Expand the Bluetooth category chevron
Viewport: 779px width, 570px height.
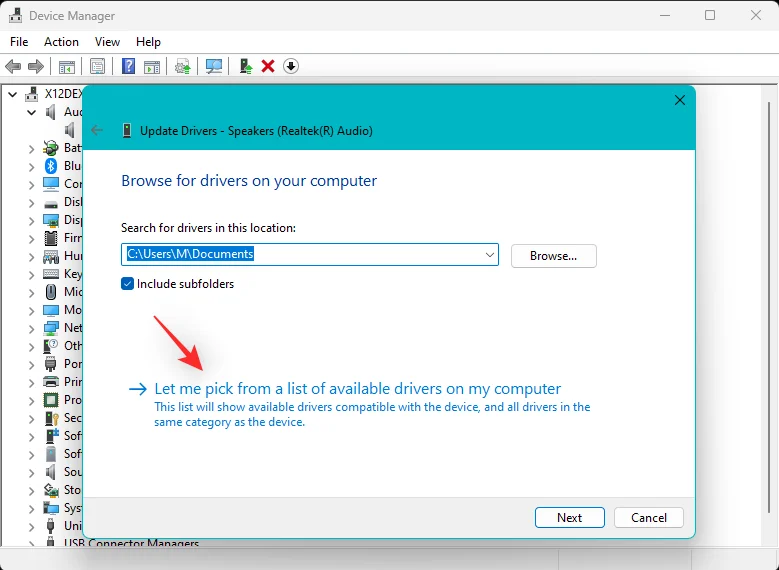(31, 166)
